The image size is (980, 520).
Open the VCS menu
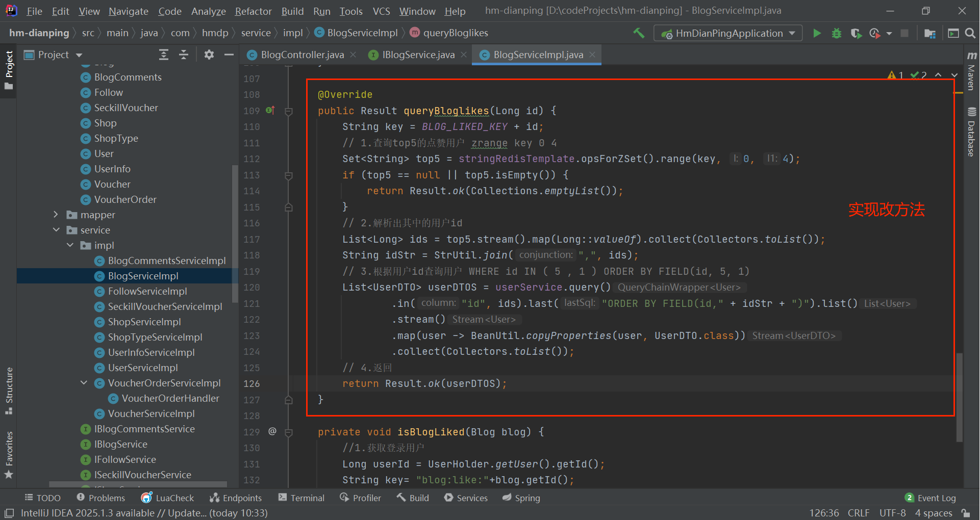coord(381,11)
